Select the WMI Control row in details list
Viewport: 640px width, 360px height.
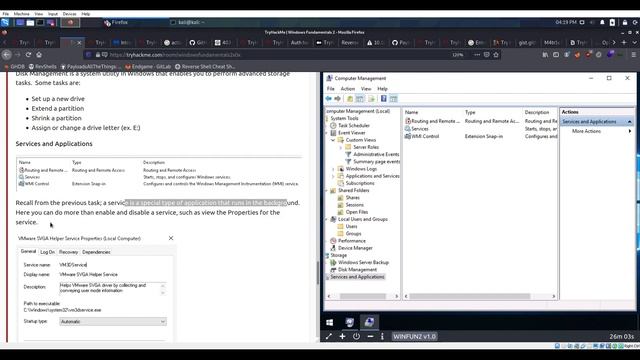pos(480,136)
